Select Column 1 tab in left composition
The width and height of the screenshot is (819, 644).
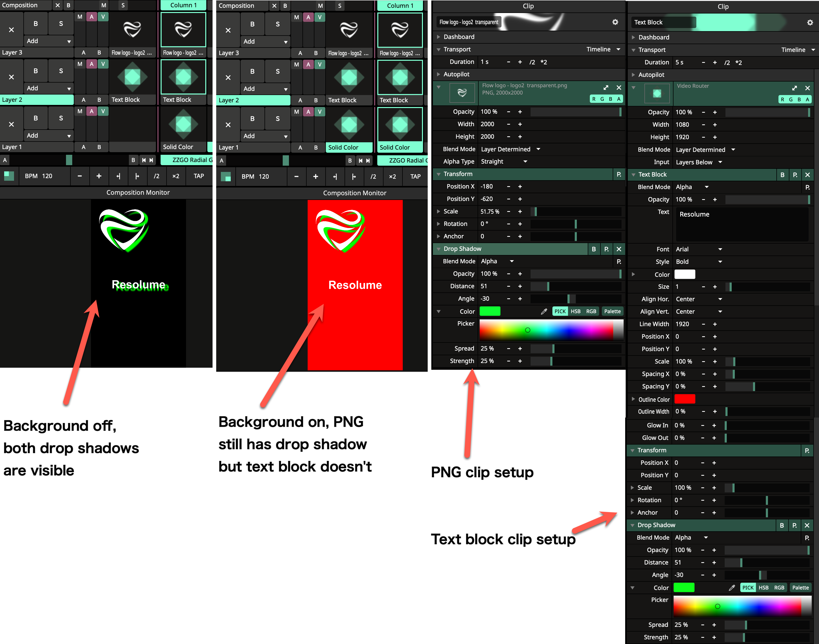point(183,5)
